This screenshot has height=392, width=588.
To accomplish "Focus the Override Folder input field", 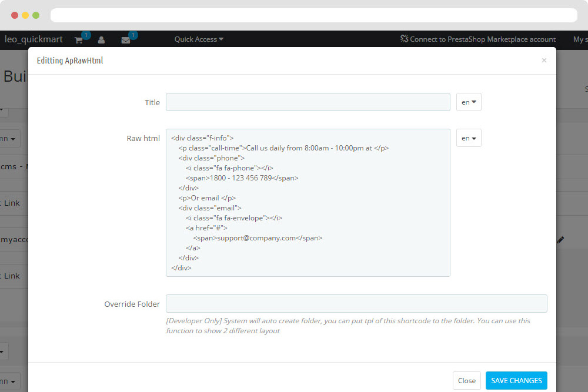I will tap(356, 304).
